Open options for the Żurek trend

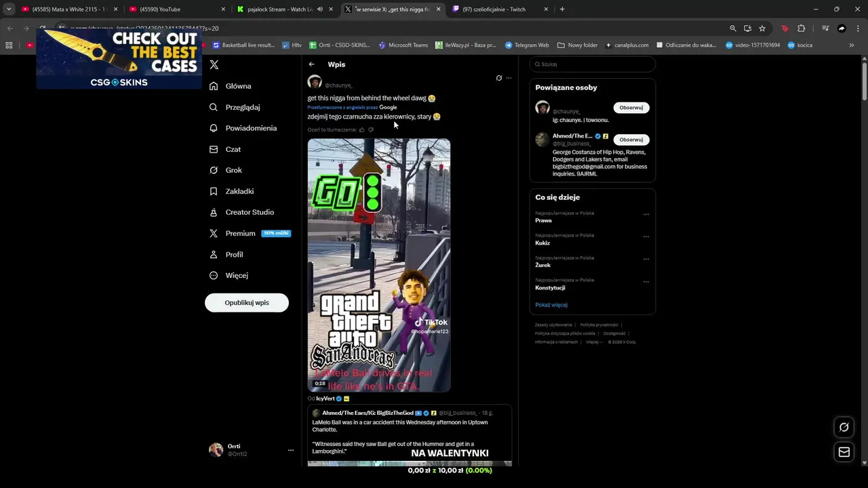pos(646,259)
